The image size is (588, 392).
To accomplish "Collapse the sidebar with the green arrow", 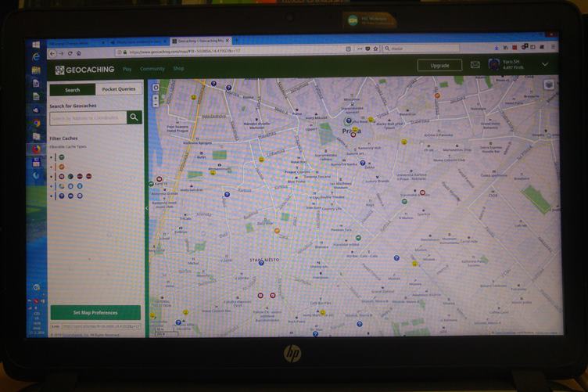I will coord(147,208).
